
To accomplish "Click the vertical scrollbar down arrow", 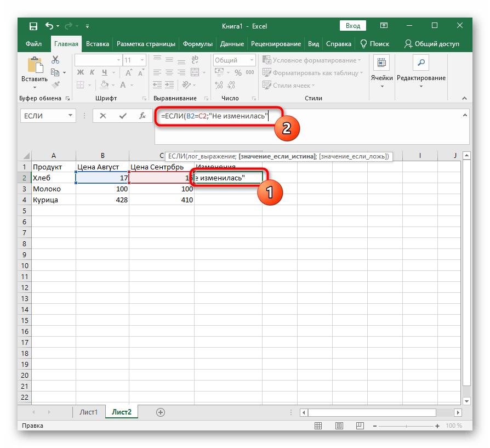I will pos(466,401).
